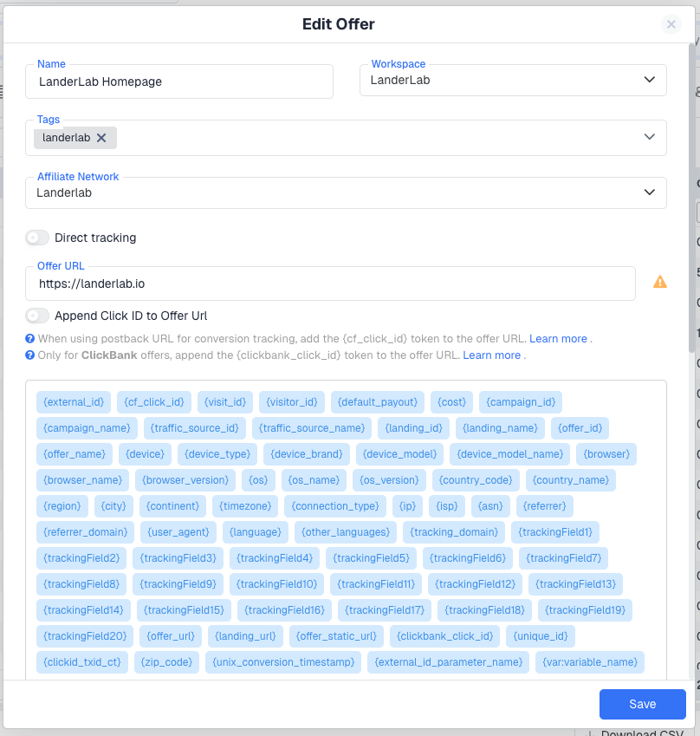Image resolution: width=700 pixels, height=736 pixels.
Task: Open the Workspace dropdown
Action: 513,80
